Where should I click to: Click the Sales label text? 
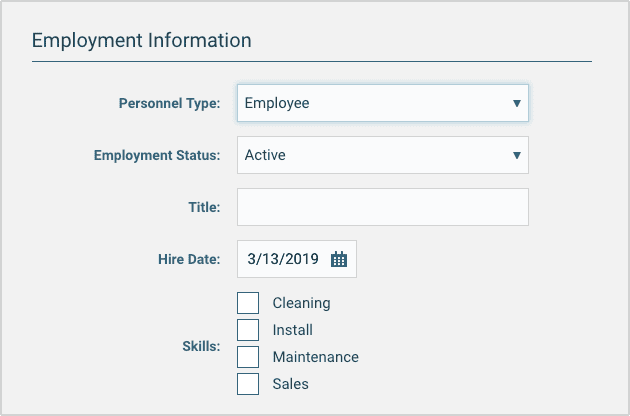click(290, 384)
